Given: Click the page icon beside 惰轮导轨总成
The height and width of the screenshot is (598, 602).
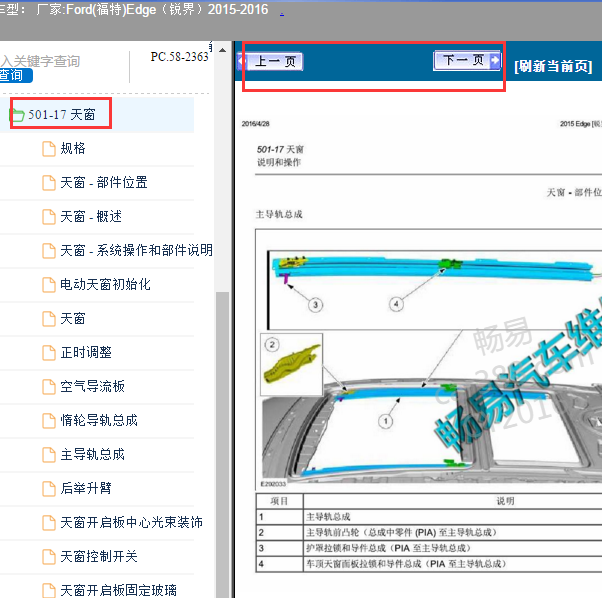Looking at the screenshot, I should point(49,421).
